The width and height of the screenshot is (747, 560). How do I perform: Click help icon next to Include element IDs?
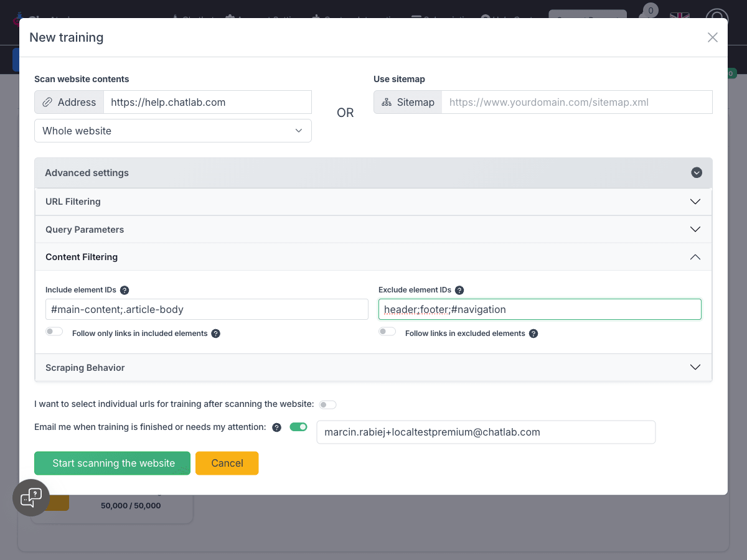point(125,290)
